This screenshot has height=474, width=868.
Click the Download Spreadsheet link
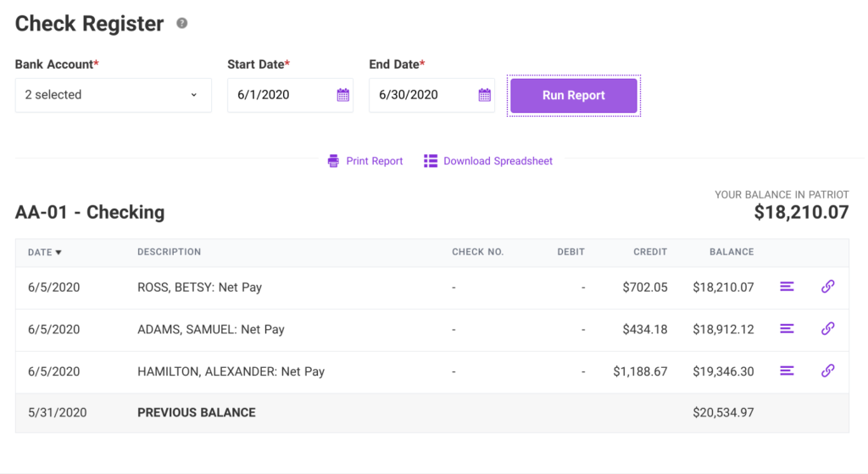498,161
